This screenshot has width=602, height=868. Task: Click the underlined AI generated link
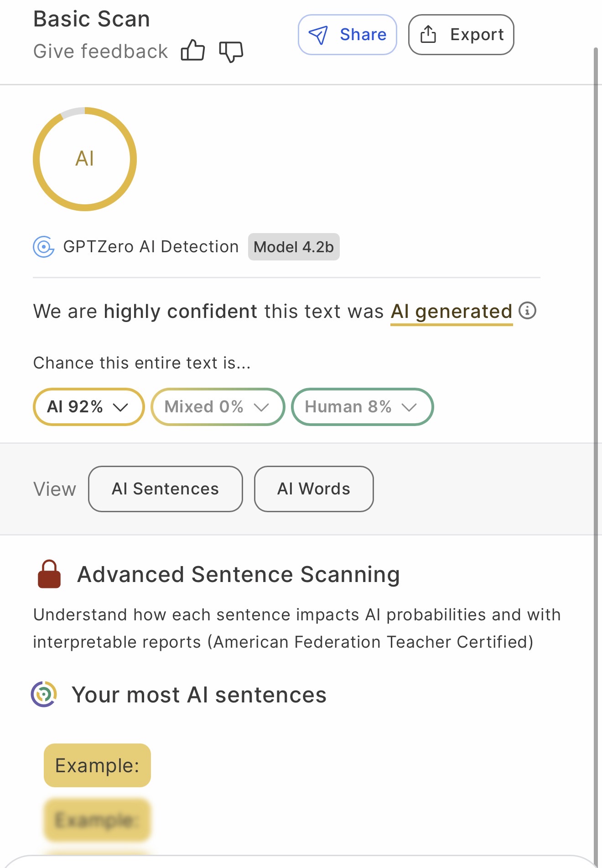(x=451, y=312)
